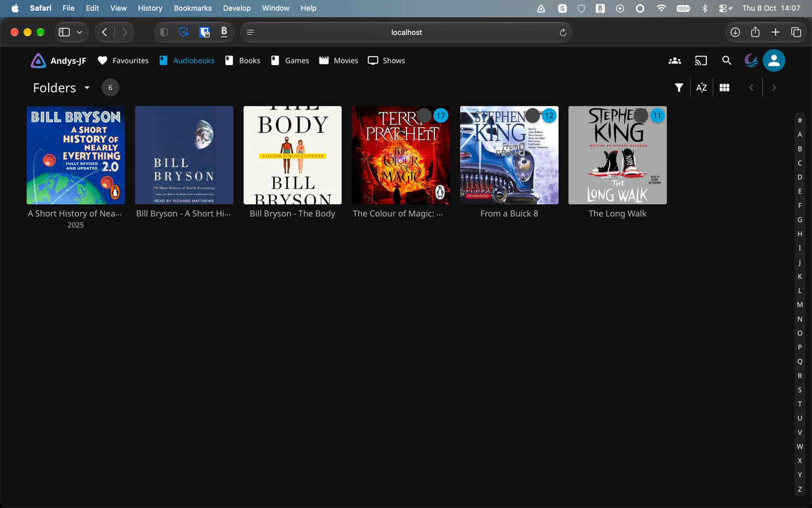
Task: Open the SyncPlay group icon
Action: 675,61
